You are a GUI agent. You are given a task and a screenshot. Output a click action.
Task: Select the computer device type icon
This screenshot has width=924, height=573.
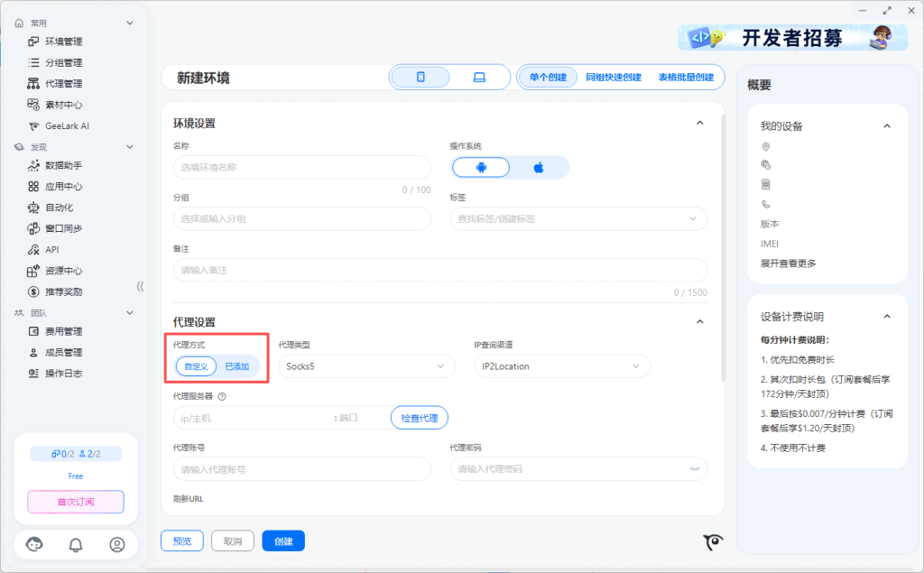479,78
